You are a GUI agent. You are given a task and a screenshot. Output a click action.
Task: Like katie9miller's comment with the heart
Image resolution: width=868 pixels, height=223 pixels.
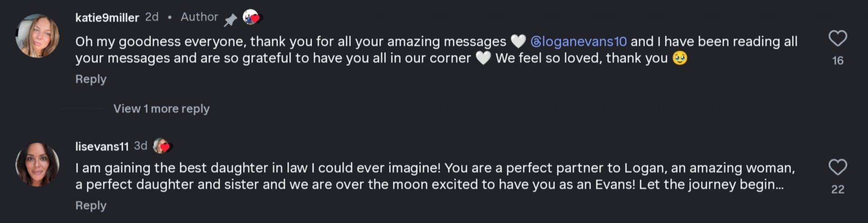(x=837, y=39)
